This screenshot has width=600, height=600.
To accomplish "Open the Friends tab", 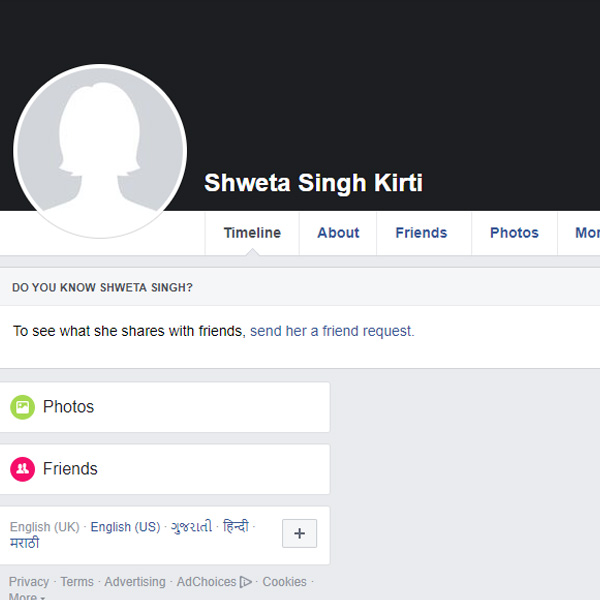I will tap(421, 233).
